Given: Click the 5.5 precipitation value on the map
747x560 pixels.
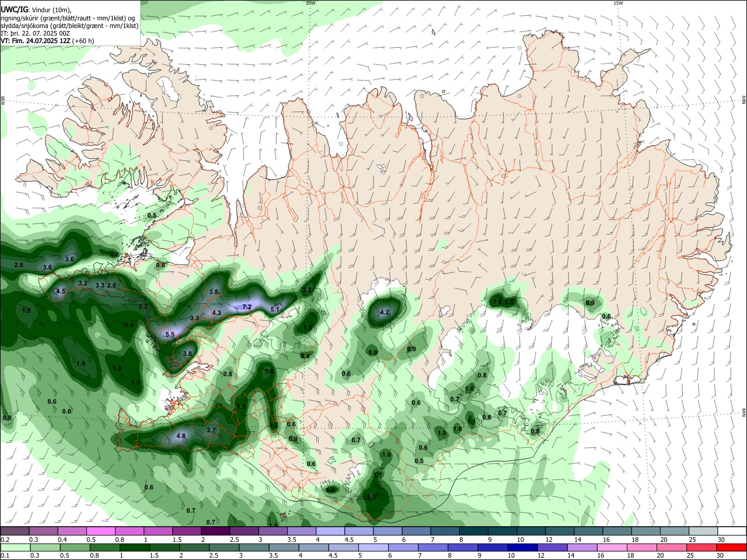Looking at the screenshot, I should click(170, 335).
